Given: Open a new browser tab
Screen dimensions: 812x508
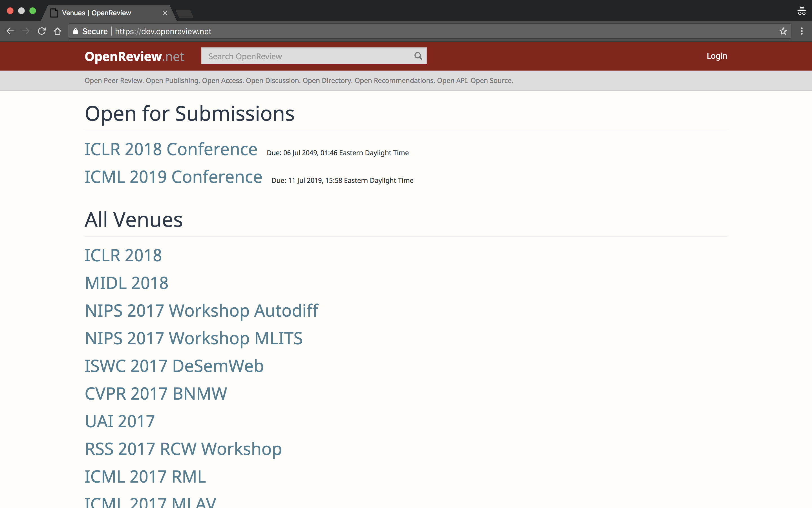Looking at the screenshot, I should pyautogui.click(x=184, y=14).
